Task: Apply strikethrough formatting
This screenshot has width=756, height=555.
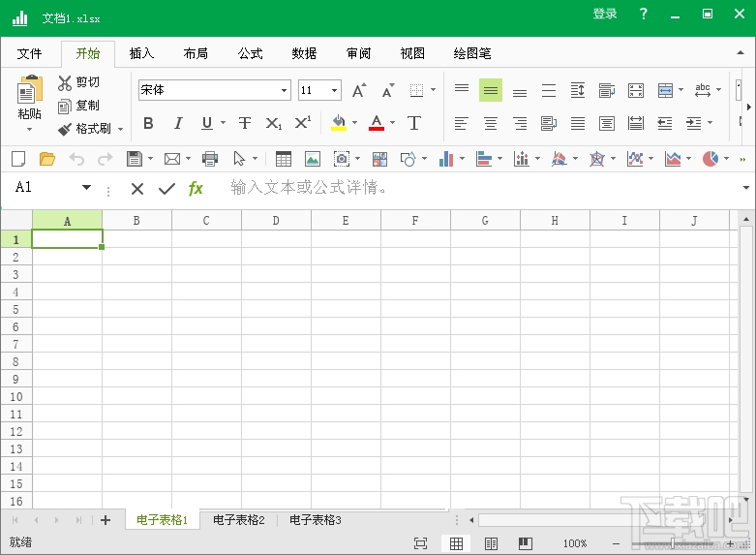Action: tap(245, 123)
